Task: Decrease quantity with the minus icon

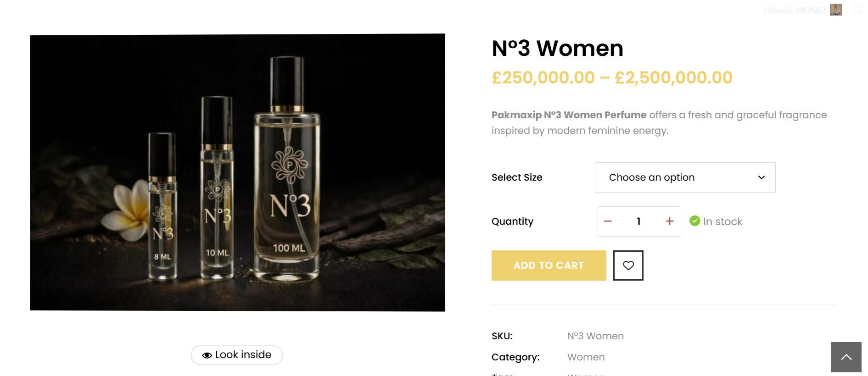Action: click(x=608, y=221)
